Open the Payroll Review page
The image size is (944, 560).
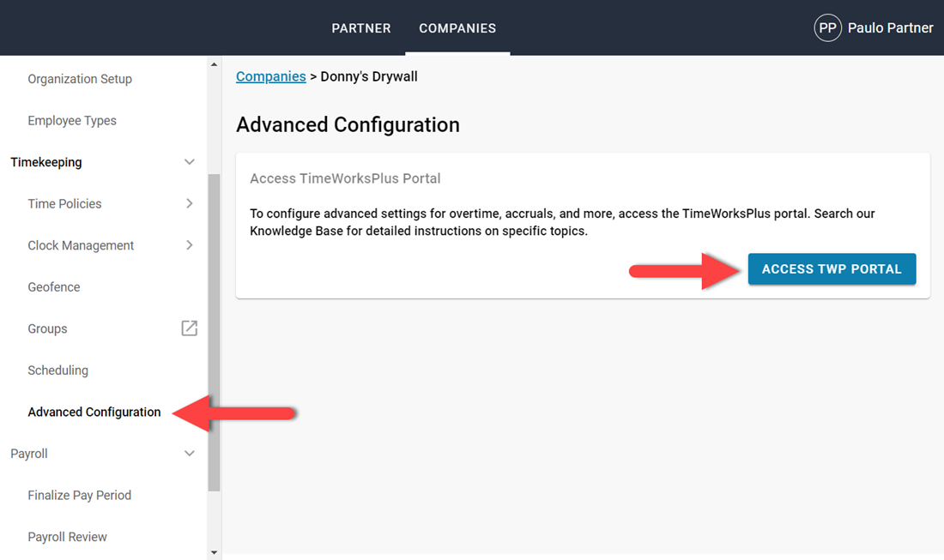pyautogui.click(x=67, y=537)
